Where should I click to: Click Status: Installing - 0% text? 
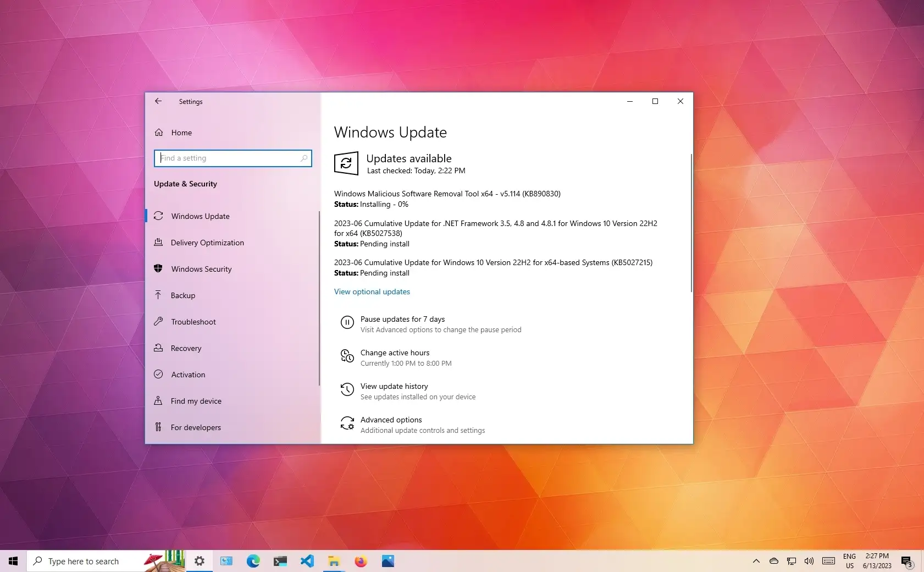[372, 204]
